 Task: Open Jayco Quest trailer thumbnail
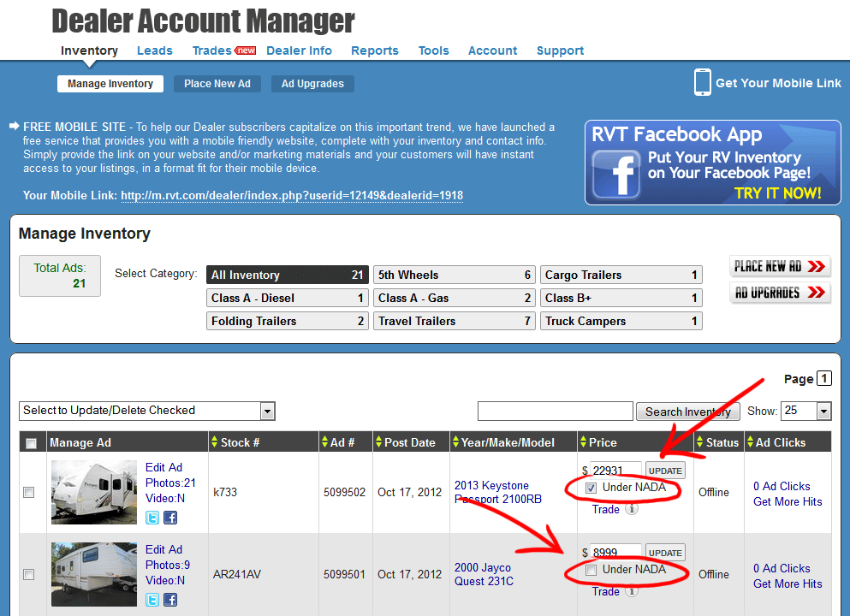tap(94, 574)
